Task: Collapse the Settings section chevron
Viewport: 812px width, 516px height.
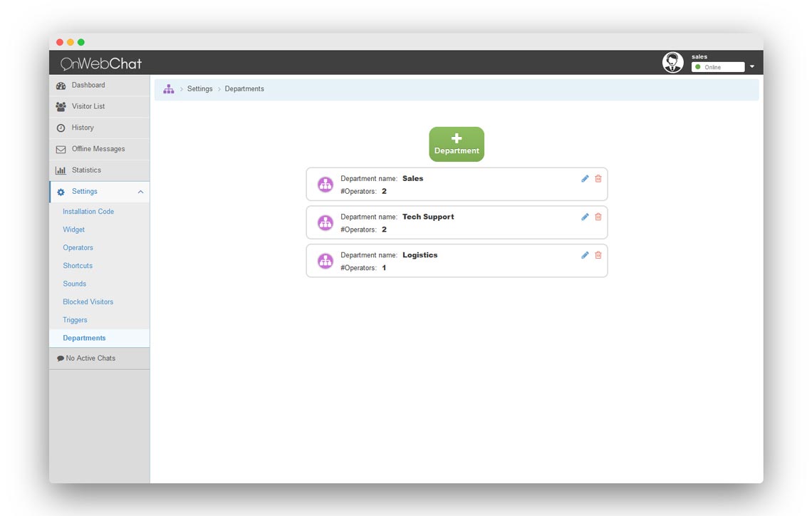Action: [x=140, y=191]
